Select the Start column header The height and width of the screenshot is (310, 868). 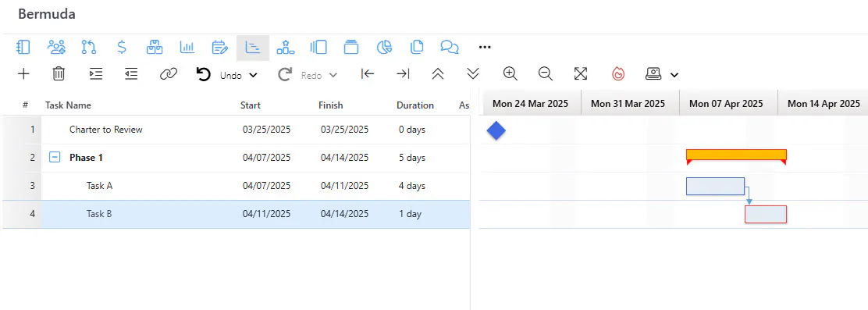click(251, 105)
